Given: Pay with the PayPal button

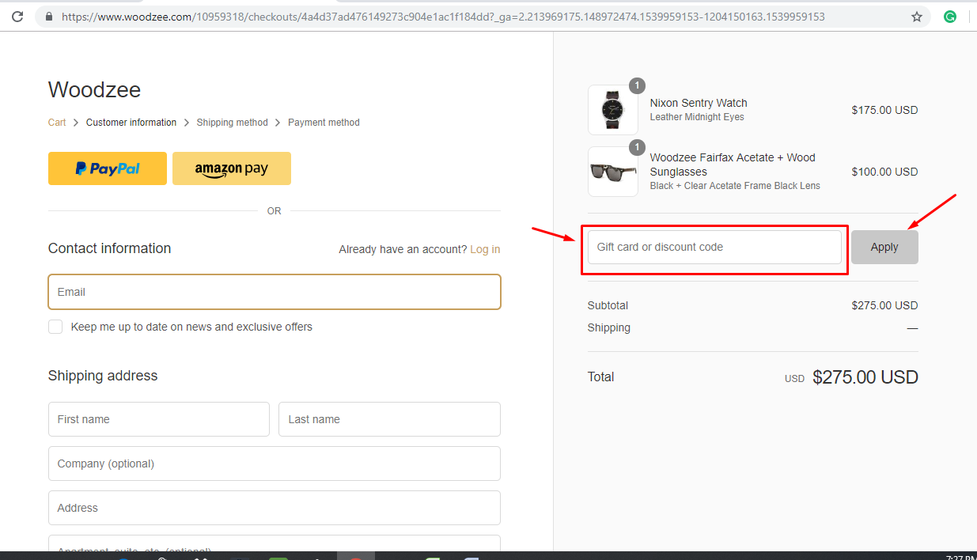Looking at the screenshot, I should [108, 168].
